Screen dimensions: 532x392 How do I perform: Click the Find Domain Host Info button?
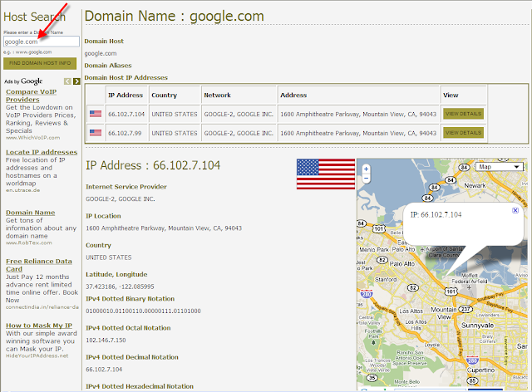40,63
